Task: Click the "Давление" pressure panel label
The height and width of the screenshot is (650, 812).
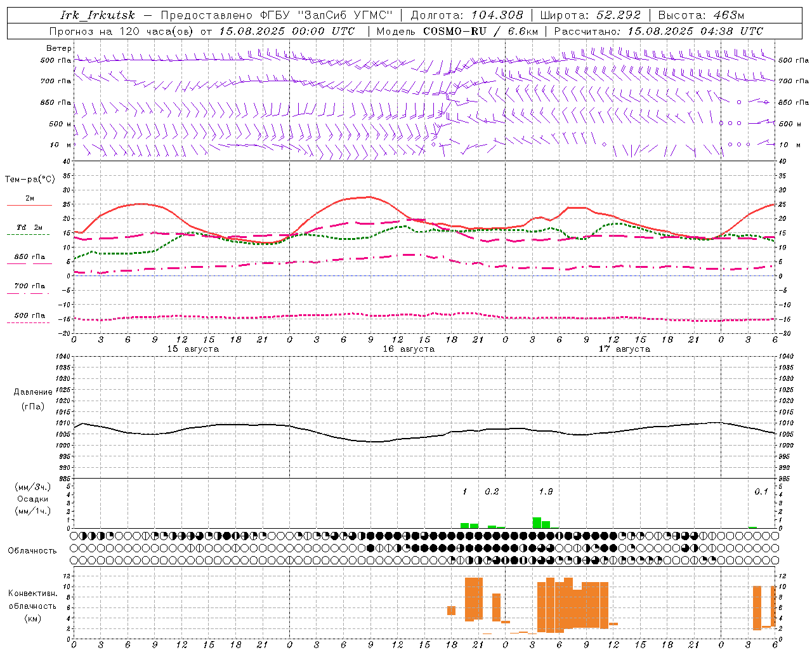Action: click(33, 392)
